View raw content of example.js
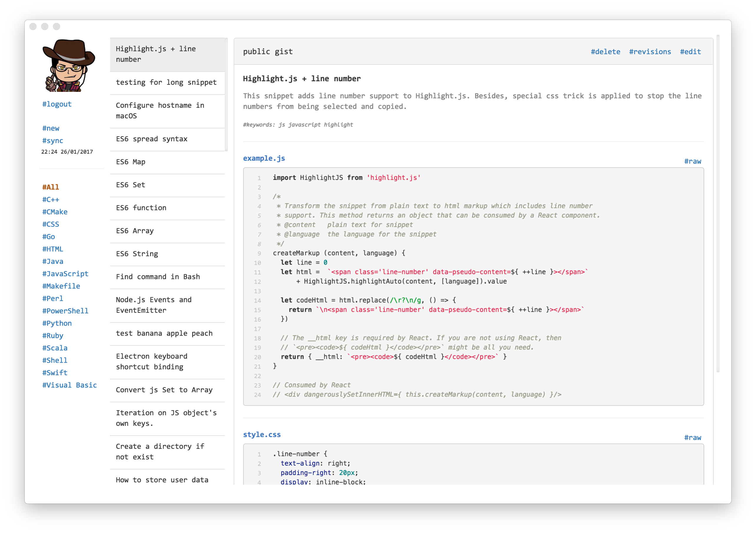 692,161
